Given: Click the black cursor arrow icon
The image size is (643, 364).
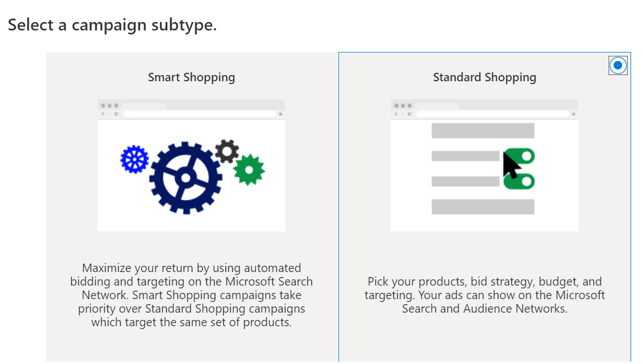Looking at the screenshot, I should [x=511, y=165].
